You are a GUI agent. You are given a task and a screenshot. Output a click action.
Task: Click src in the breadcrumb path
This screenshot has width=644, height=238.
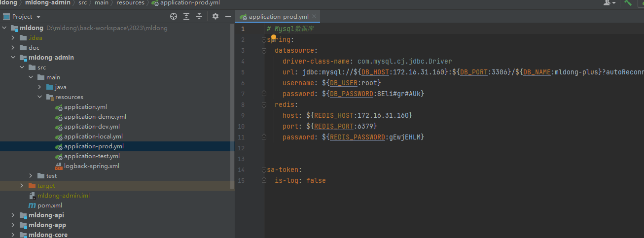click(82, 3)
